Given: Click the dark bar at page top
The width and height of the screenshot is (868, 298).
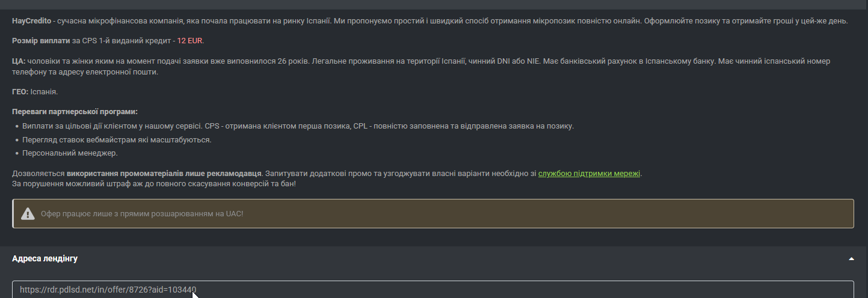Looking at the screenshot, I should tap(433, 4).
